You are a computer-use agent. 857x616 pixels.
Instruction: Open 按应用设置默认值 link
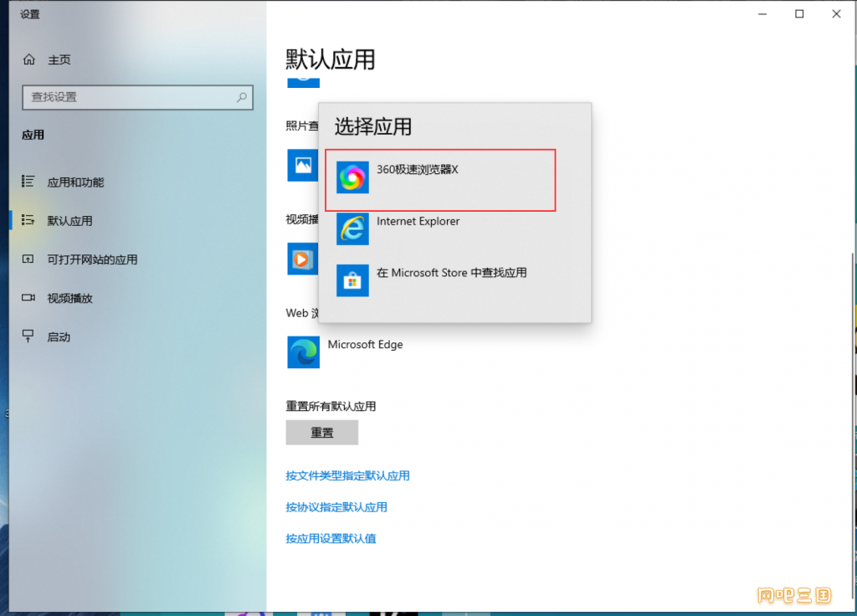(x=331, y=538)
